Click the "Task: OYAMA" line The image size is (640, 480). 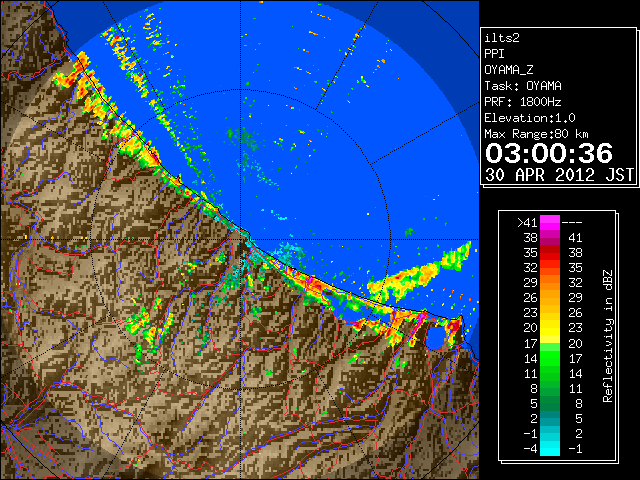coord(523,86)
